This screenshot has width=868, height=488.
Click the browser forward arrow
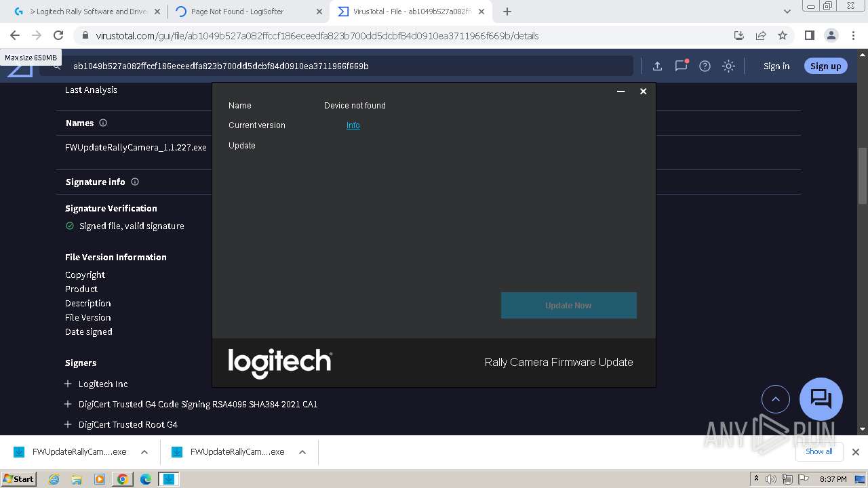tap(37, 35)
